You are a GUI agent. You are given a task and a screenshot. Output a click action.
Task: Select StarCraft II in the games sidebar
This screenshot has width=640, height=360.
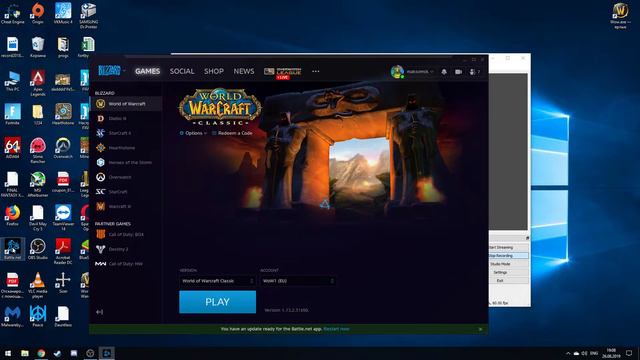126,133
